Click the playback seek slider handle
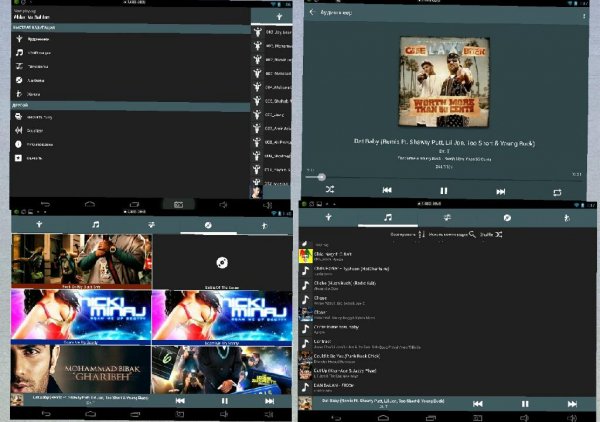The width and height of the screenshot is (600, 422). pyautogui.click(x=321, y=177)
